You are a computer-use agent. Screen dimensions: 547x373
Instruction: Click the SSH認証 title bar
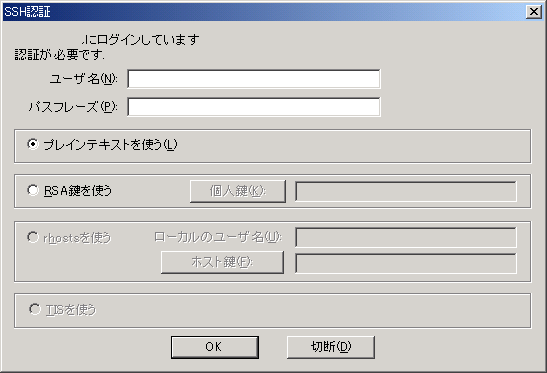264,12
